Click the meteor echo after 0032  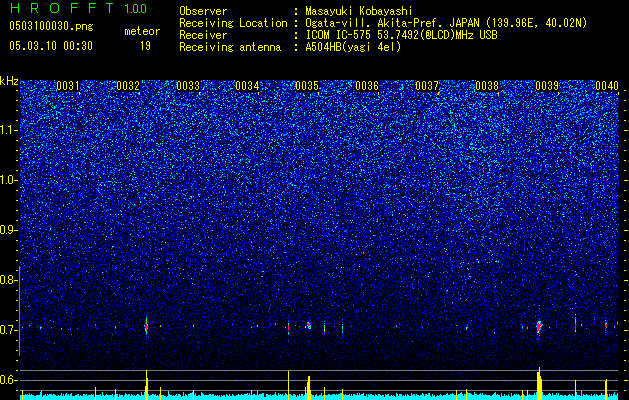146,327
